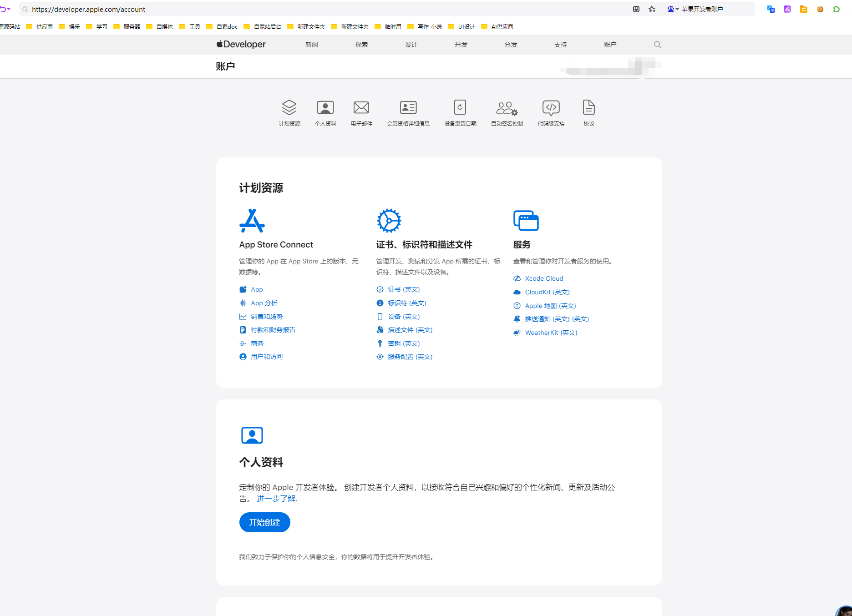
Task: Click the Baidu paw search engine dropdown
Action: (673, 9)
